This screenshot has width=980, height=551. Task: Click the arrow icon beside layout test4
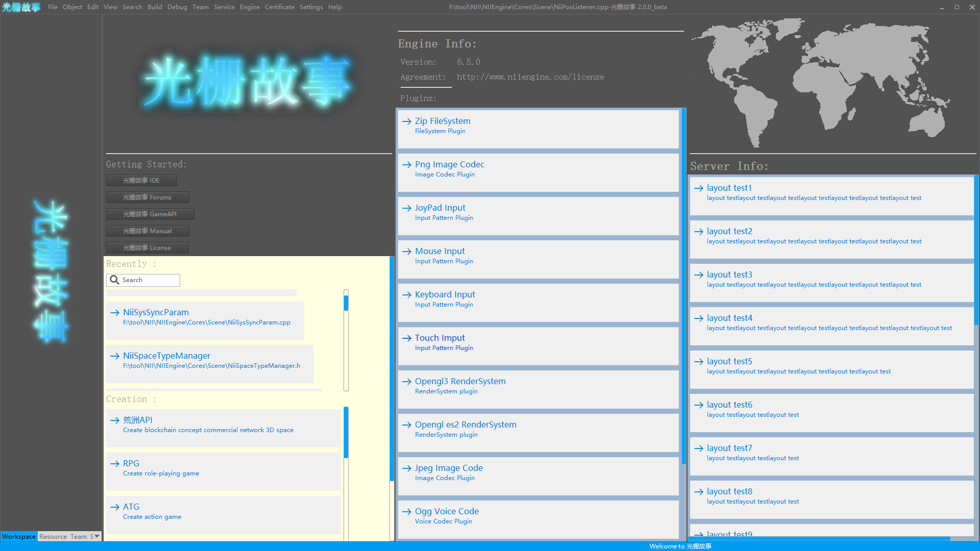(699, 318)
